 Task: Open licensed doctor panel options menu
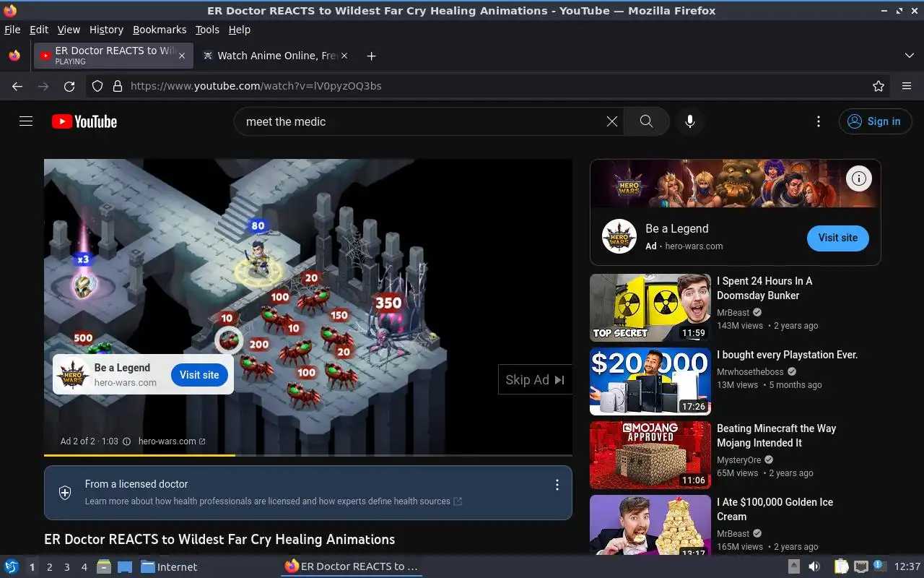click(x=557, y=485)
